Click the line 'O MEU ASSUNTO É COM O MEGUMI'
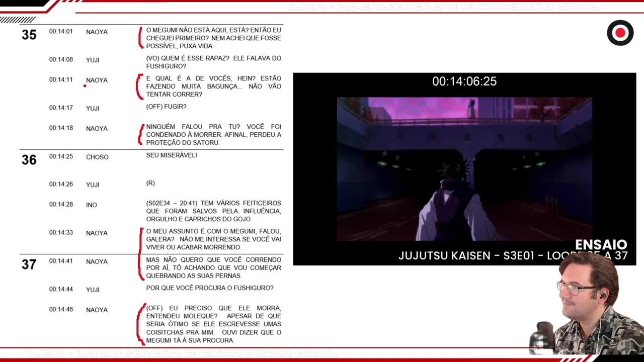This screenshot has height=362, width=644. click(214, 239)
